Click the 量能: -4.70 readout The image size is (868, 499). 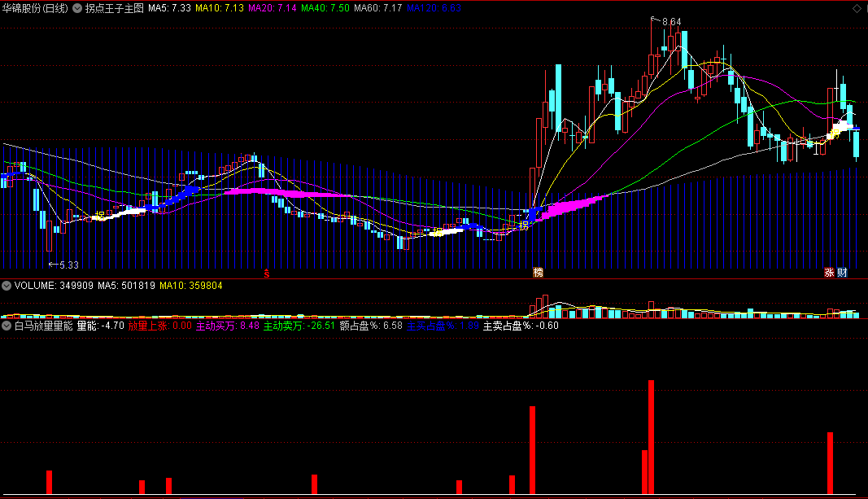coord(100,326)
